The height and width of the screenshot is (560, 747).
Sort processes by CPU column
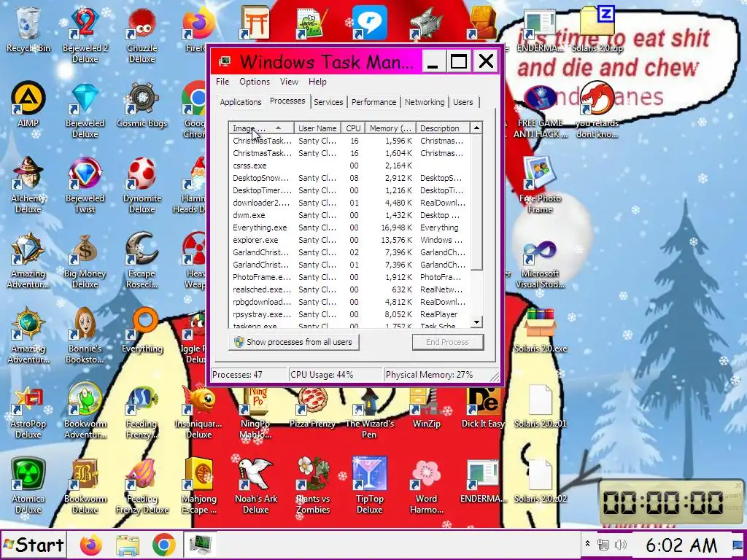(x=353, y=128)
